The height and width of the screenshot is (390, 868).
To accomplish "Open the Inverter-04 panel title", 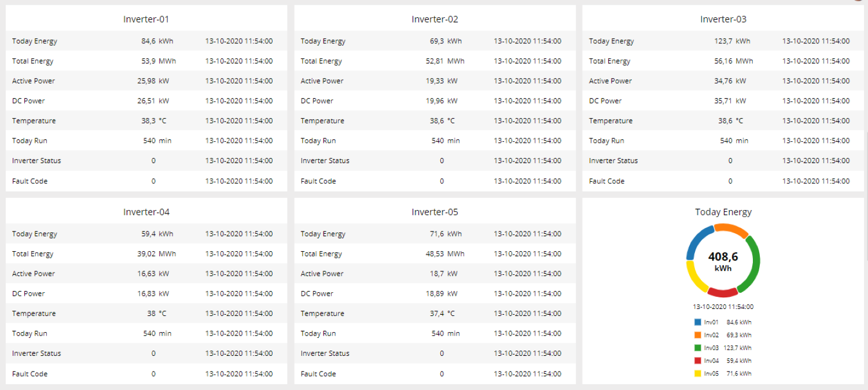I will (x=146, y=212).
